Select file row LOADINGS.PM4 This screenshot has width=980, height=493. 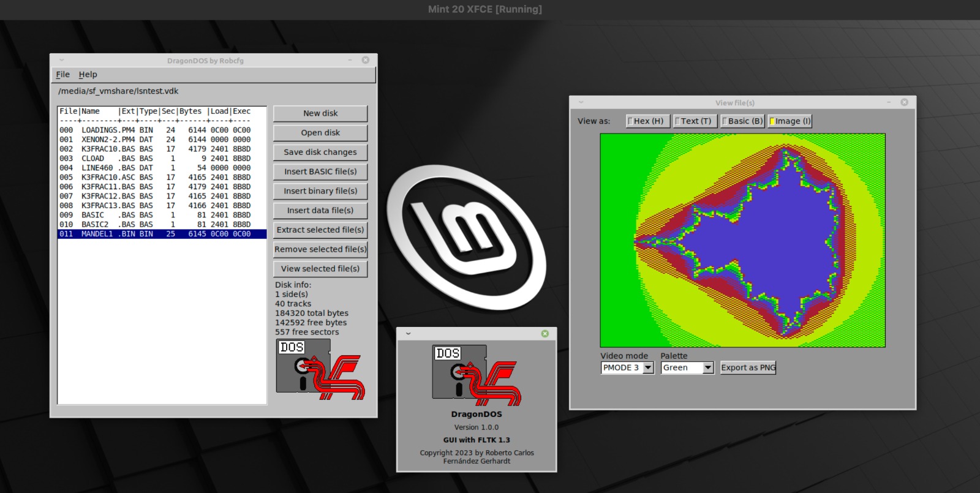[162, 130]
